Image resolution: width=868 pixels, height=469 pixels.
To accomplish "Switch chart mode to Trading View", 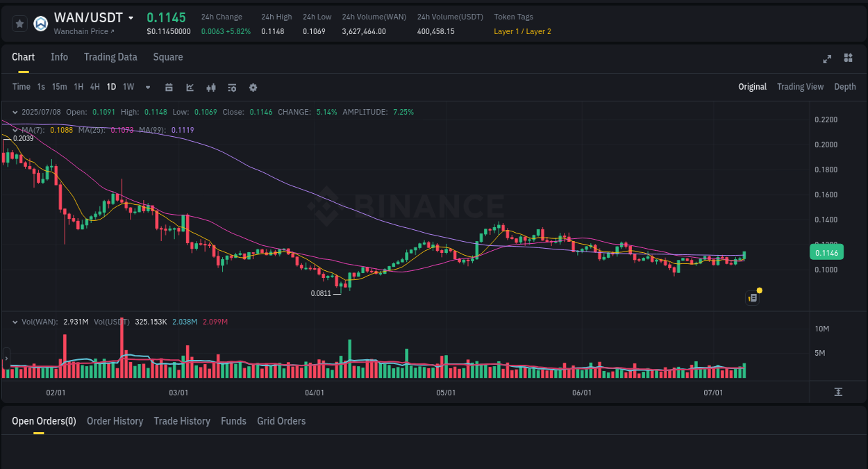I will (800, 86).
